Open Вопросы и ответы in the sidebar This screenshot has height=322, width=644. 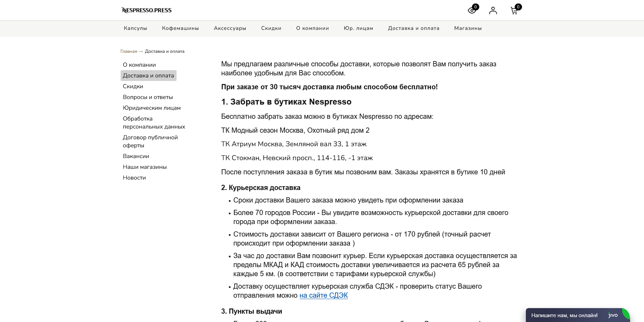148,97
